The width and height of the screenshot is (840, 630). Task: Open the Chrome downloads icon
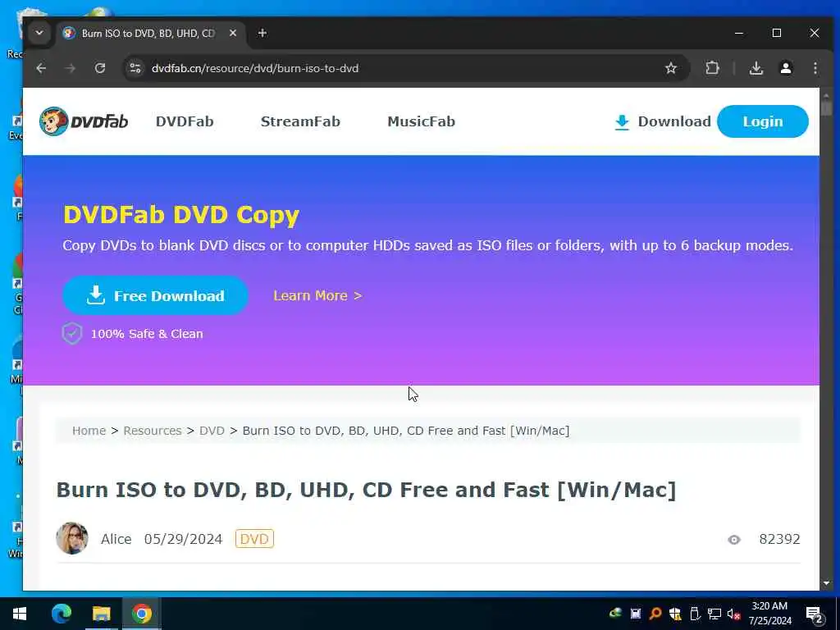tap(756, 68)
